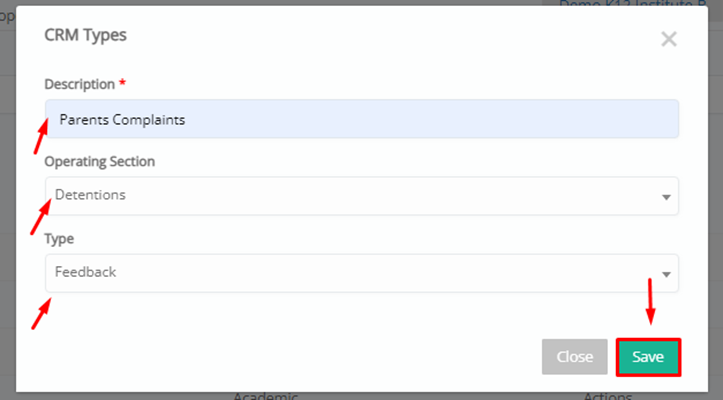
Task: Select the Detentions value in dropdown
Action: (x=90, y=195)
